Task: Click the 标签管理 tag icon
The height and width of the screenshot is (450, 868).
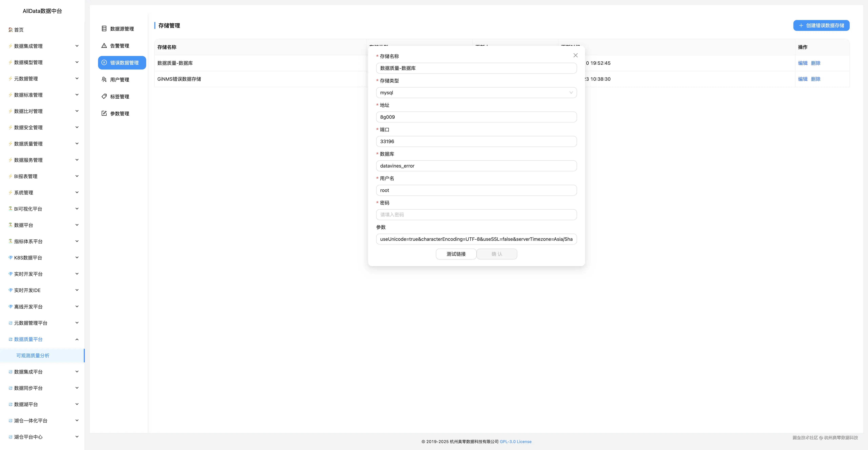Action: click(104, 96)
